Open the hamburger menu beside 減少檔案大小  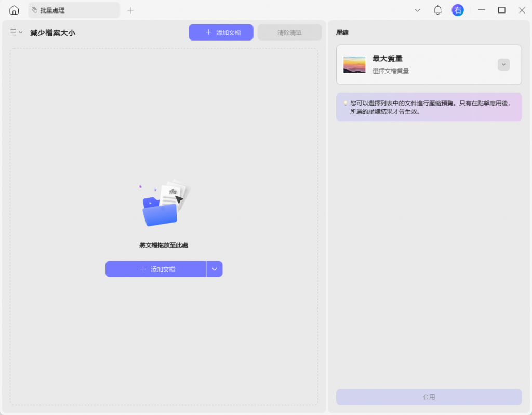point(13,32)
